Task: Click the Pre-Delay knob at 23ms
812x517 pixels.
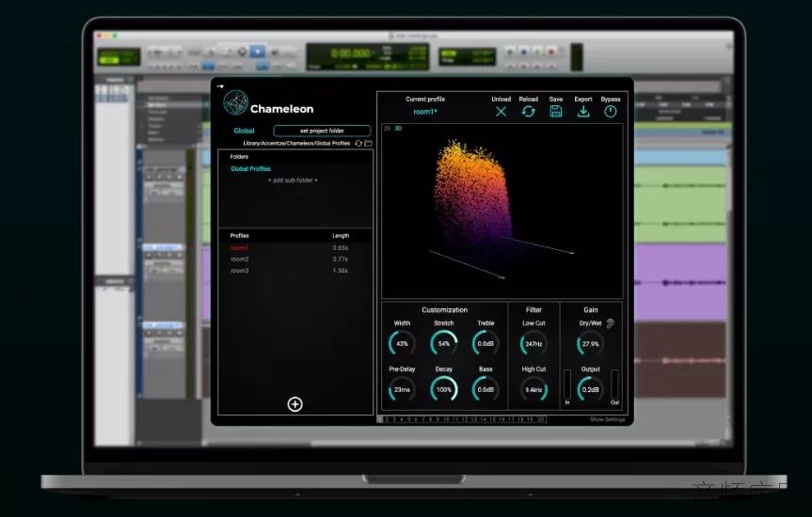Action: pyautogui.click(x=402, y=389)
